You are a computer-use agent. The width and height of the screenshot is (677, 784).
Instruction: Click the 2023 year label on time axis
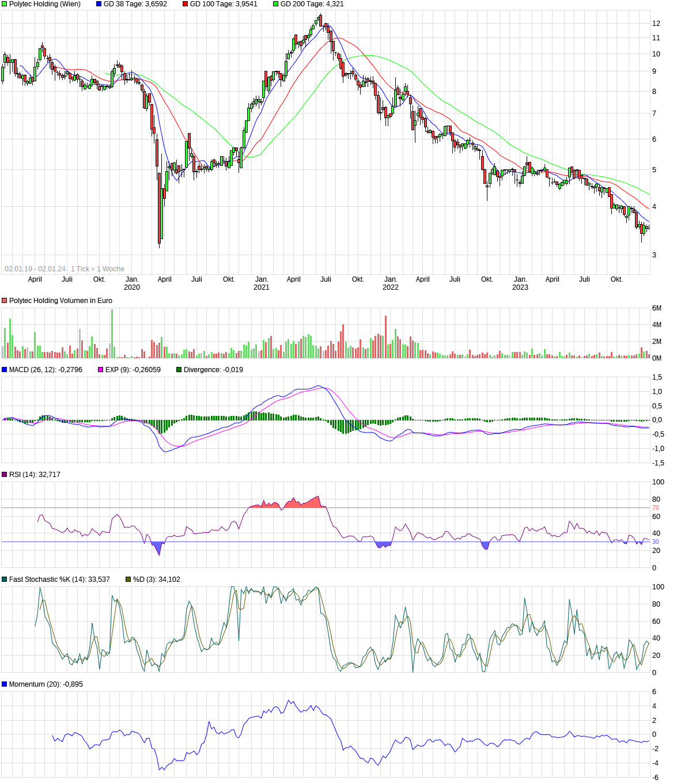click(x=520, y=287)
